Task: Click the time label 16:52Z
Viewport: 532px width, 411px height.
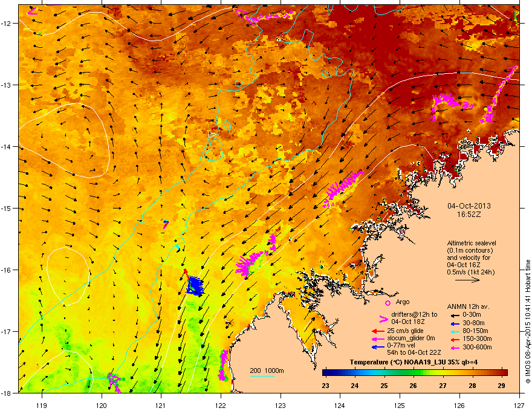Action: pyautogui.click(x=469, y=215)
